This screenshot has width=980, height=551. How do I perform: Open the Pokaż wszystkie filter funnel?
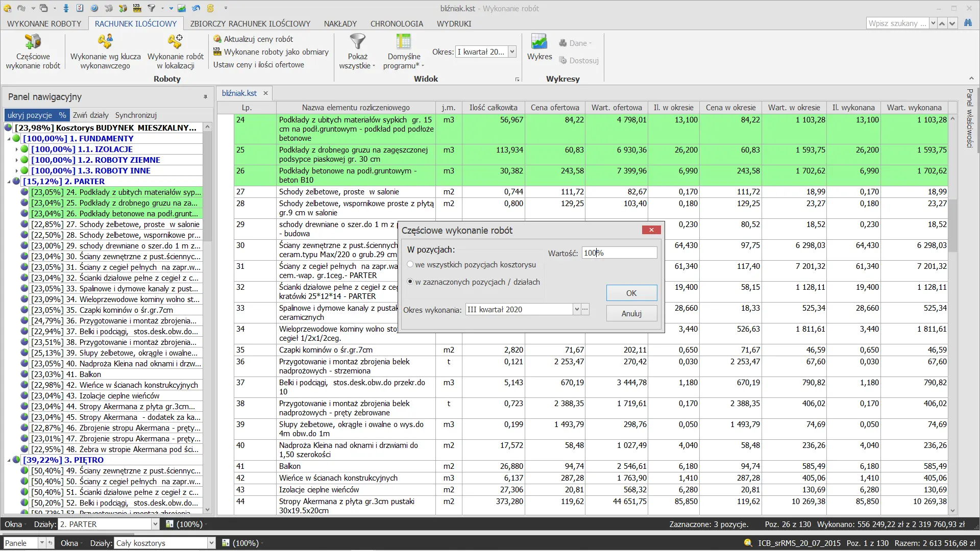(x=357, y=41)
